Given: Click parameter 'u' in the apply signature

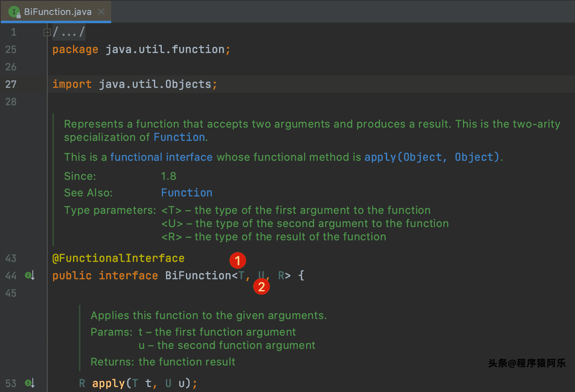Looking at the screenshot, I should click(181, 384).
